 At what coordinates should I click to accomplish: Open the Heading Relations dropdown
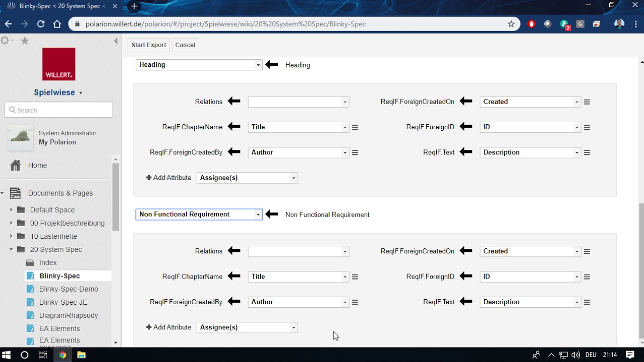pos(298,102)
